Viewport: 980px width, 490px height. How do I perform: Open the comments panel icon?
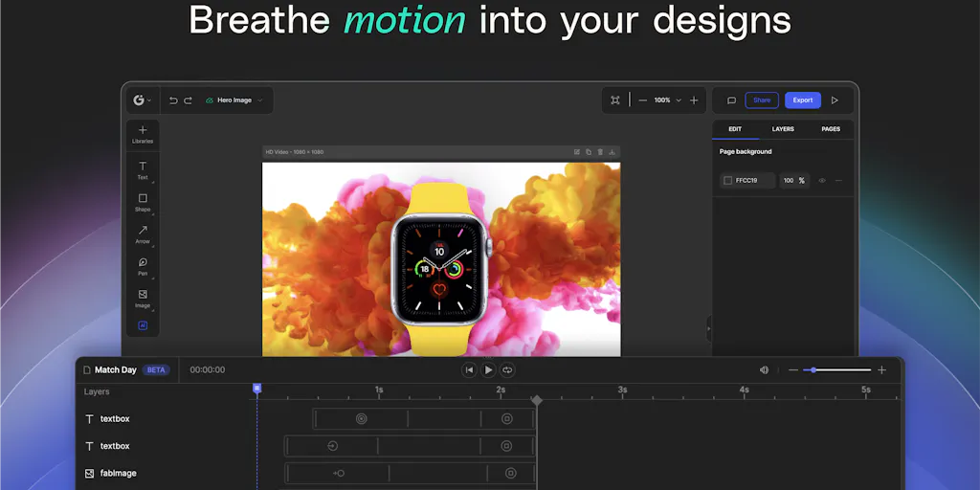(731, 100)
